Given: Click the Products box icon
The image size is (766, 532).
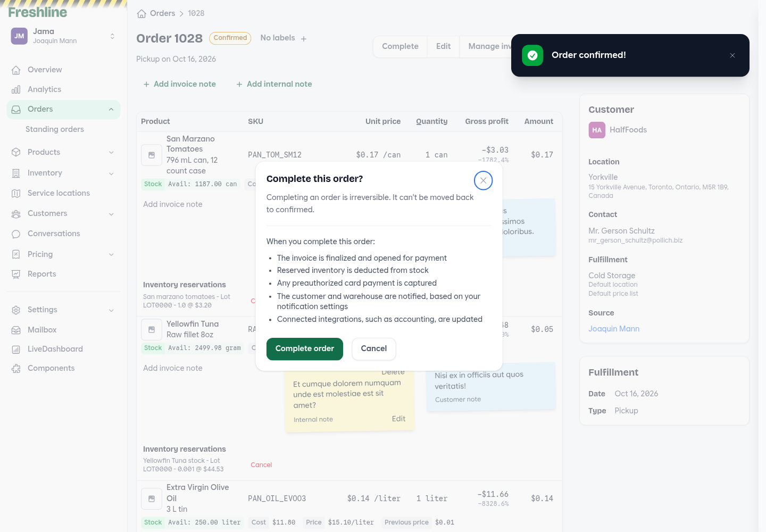Looking at the screenshot, I should pos(16,152).
